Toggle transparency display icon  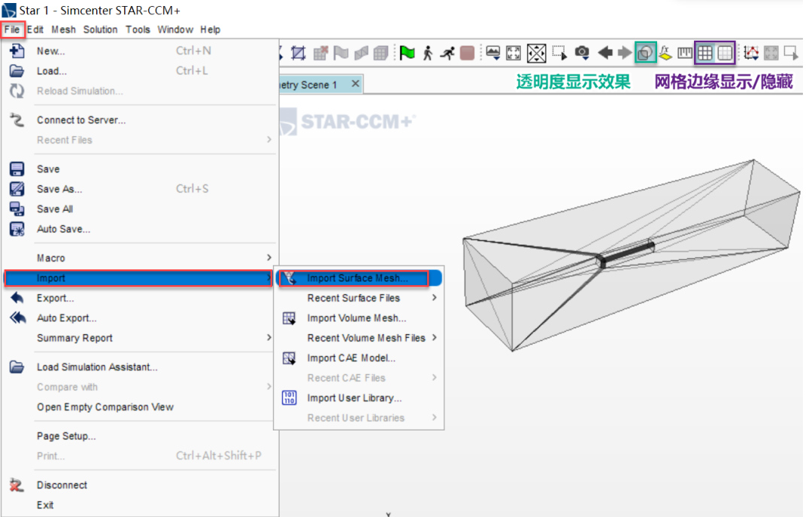(x=645, y=53)
